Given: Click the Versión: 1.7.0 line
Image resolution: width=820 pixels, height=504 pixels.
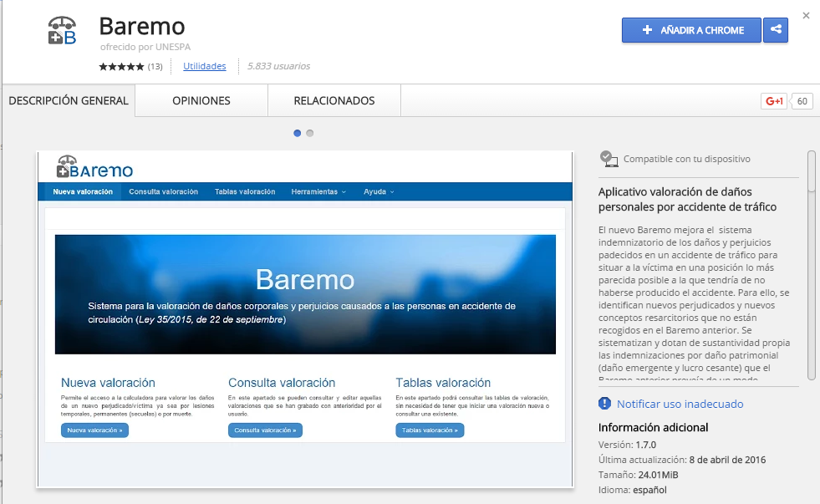Looking at the screenshot, I should pos(627,445).
